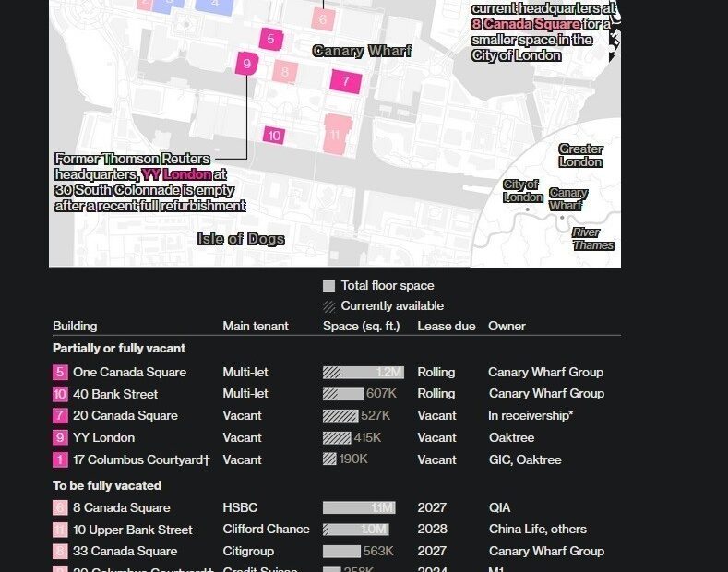This screenshot has width=728, height=572.
Task: Click the 'Citigroup' main tenant cell
Action: pos(248,551)
